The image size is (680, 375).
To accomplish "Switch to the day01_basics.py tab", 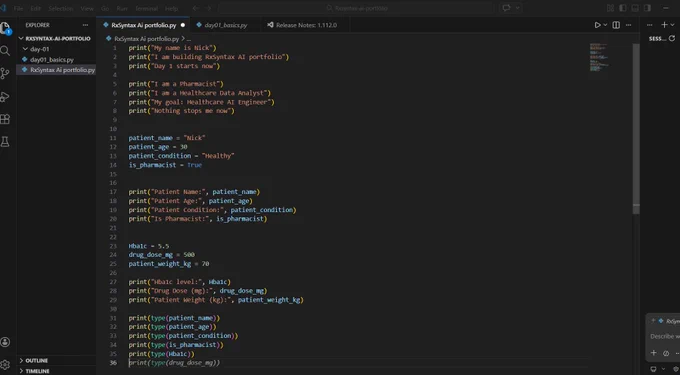I will [x=226, y=25].
